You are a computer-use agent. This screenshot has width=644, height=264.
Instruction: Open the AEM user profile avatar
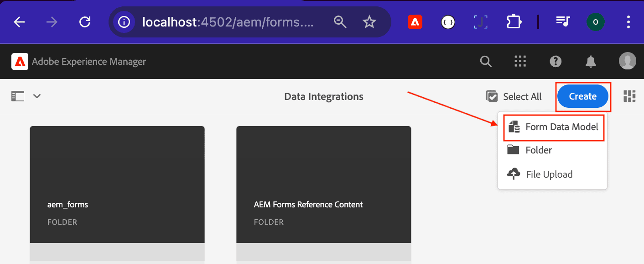tap(628, 61)
